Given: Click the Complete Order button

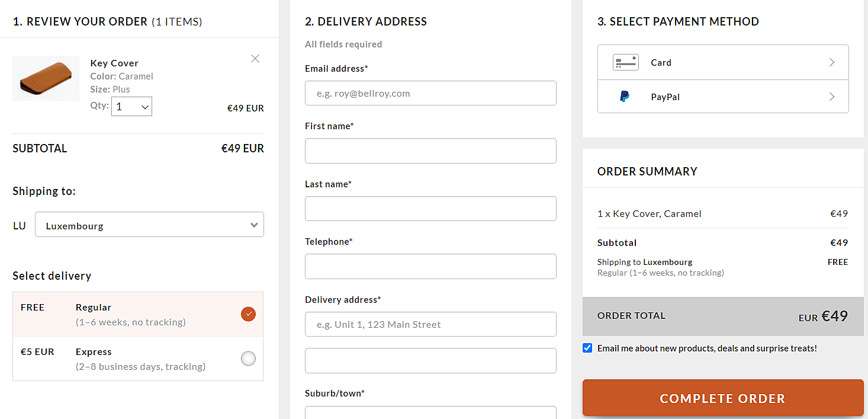Looking at the screenshot, I should coord(722,398).
